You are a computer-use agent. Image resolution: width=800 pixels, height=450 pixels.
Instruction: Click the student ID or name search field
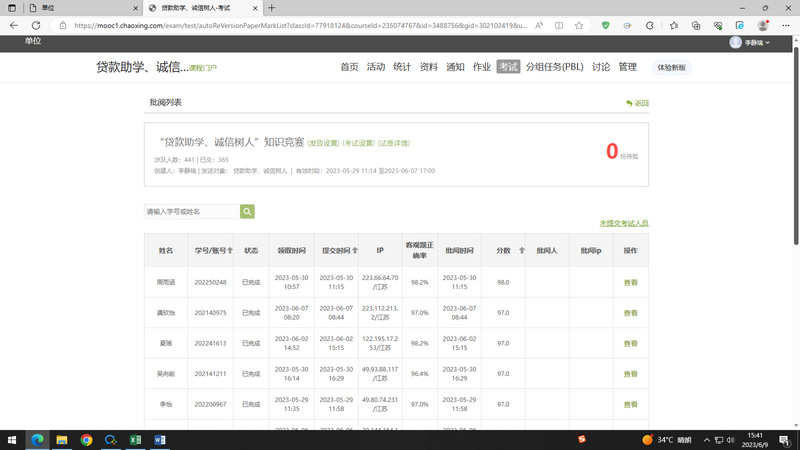coord(191,211)
